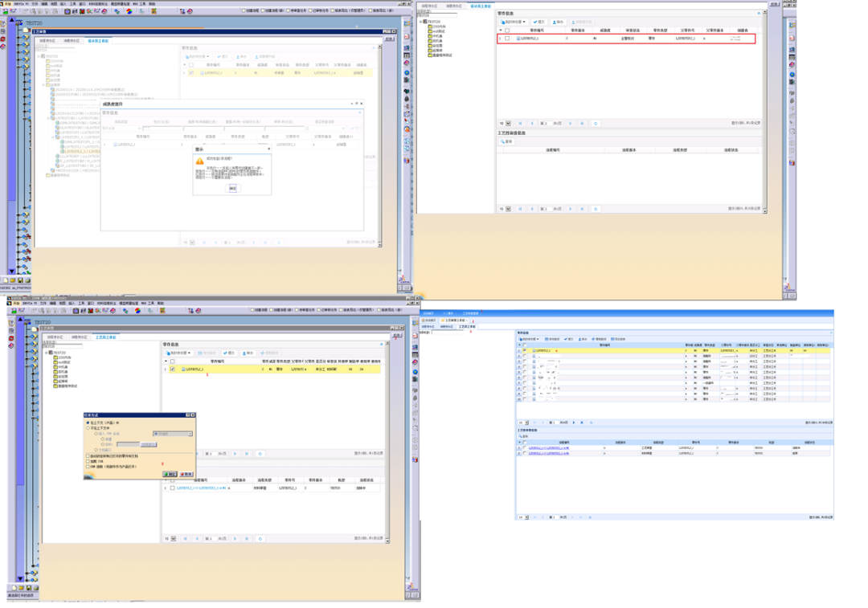Open the 工具 menu in the top-left CATIA window

(72, 4)
